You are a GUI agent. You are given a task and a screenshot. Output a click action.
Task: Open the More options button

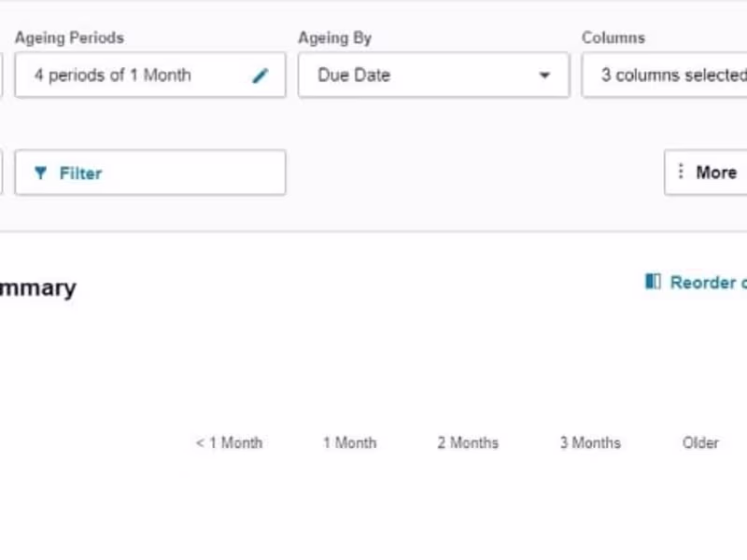(x=707, y=173)
